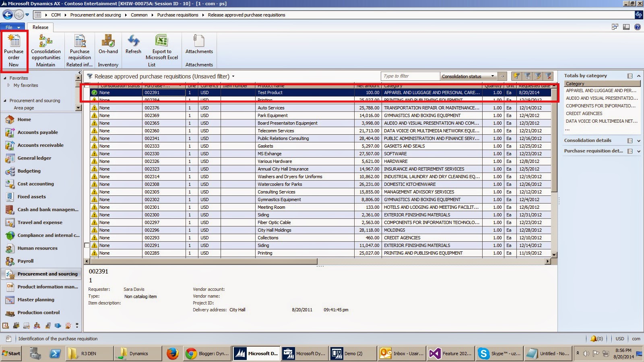Toggle the select-all checkbox in grid header
This screenshot has height=362, width=644.
pos(87,86)
